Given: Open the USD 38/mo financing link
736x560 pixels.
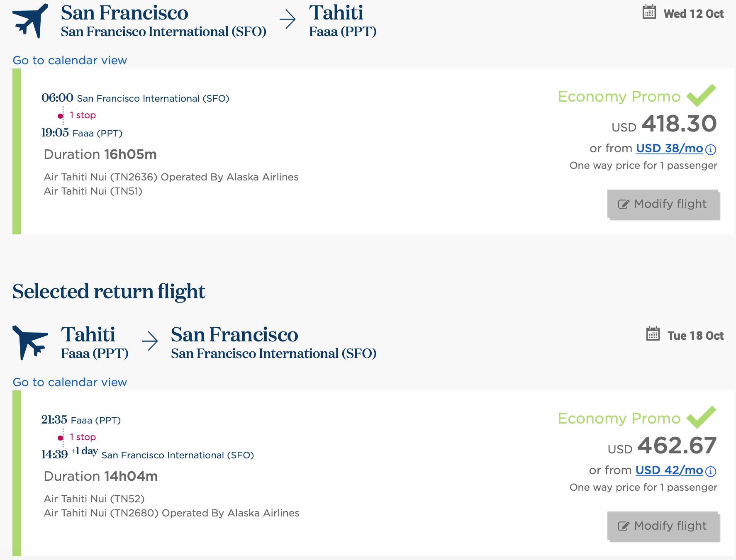Looking at the screenshot, I should 669,149.
